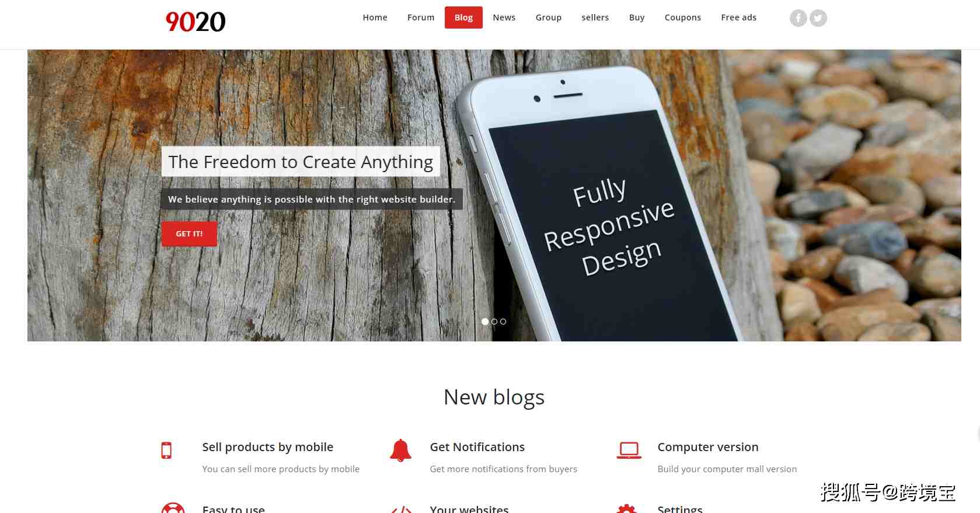Open the Computer version heading link
This screenshot has height=513, width=980.
tap(708, 447)
